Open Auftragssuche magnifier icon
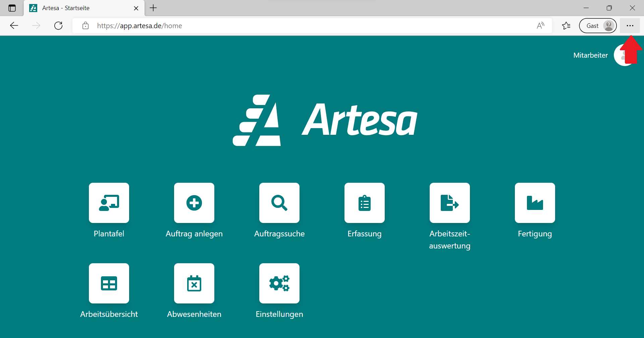The image size is (644, 338). (279, 203)
